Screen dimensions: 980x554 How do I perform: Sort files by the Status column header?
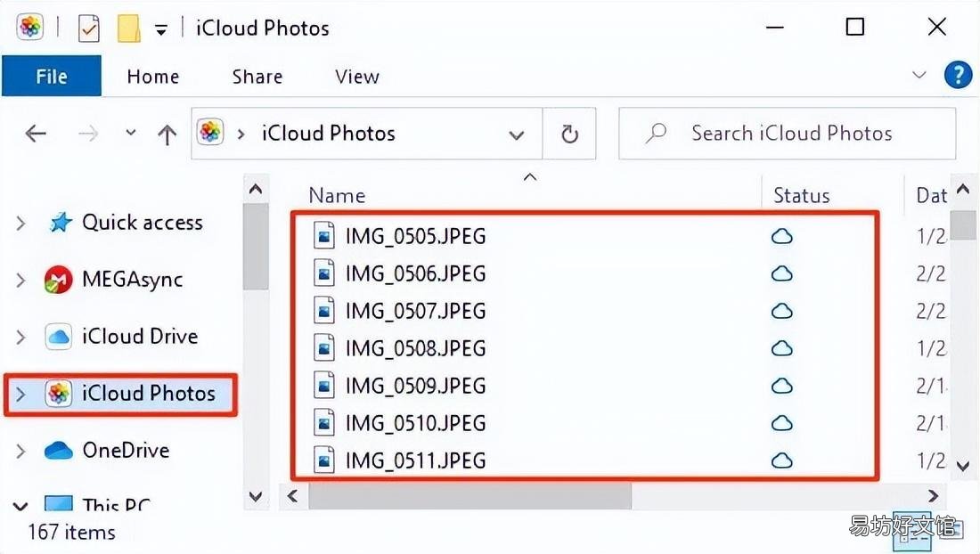point(802,195)
